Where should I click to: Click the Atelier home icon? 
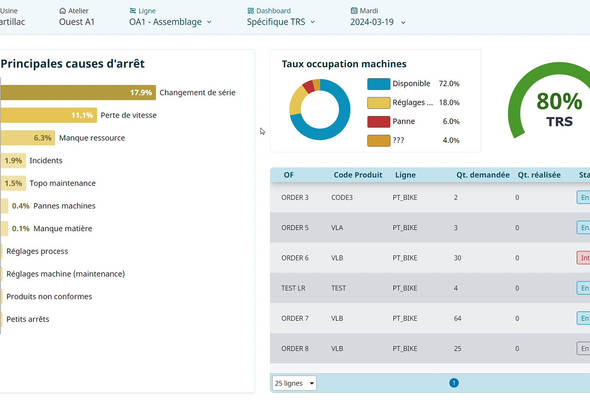pos(62,11)
